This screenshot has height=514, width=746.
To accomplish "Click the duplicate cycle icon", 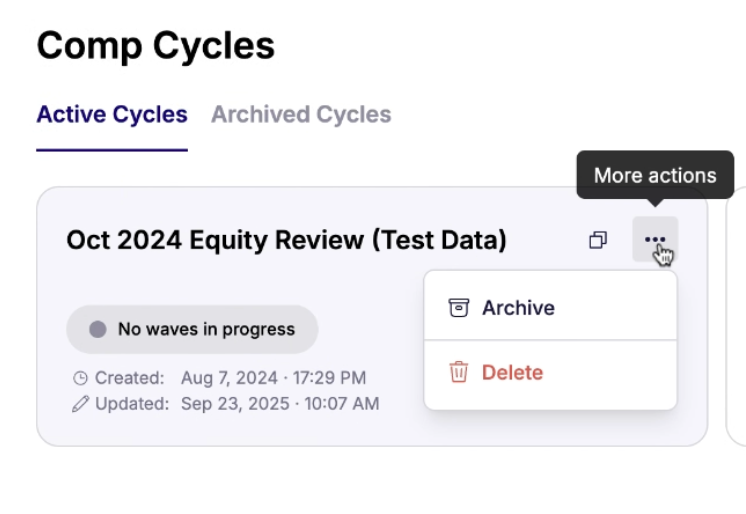I will tap(598, 240).
